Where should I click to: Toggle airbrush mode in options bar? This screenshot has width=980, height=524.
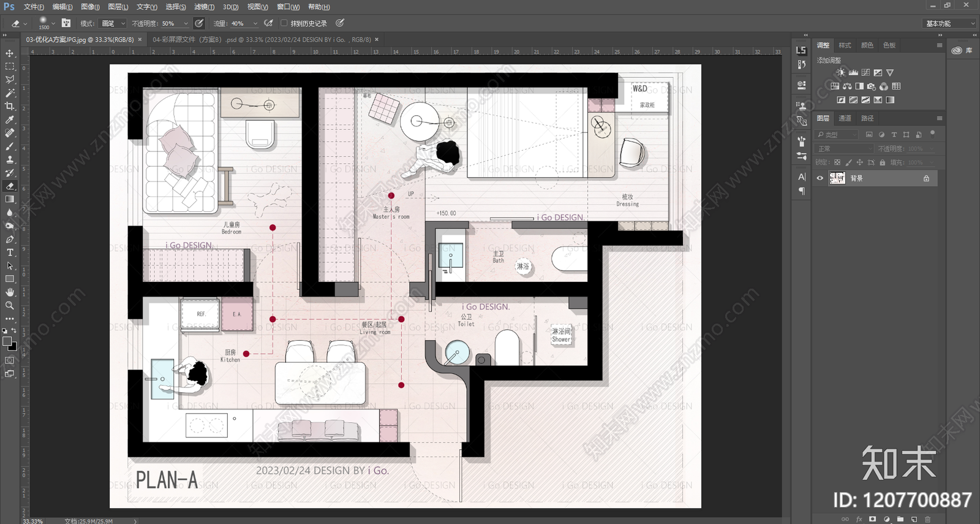268,23
